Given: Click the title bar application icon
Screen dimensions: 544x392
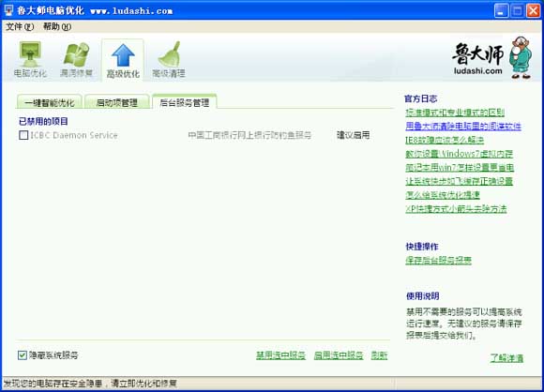Looking at the screenshot, I should click(8, 10).
